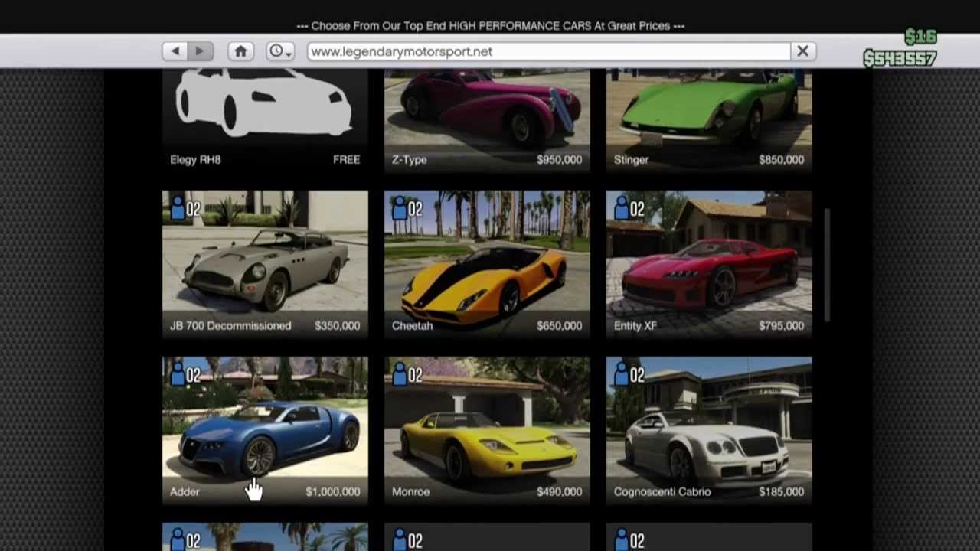
Task: Click the FREE price on Elegy RH8
Action: pyautogui.click(x=346, y=160)
